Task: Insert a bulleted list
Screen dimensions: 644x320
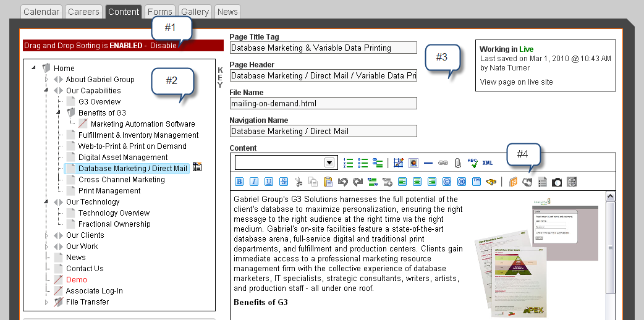Action: [363, 163]
